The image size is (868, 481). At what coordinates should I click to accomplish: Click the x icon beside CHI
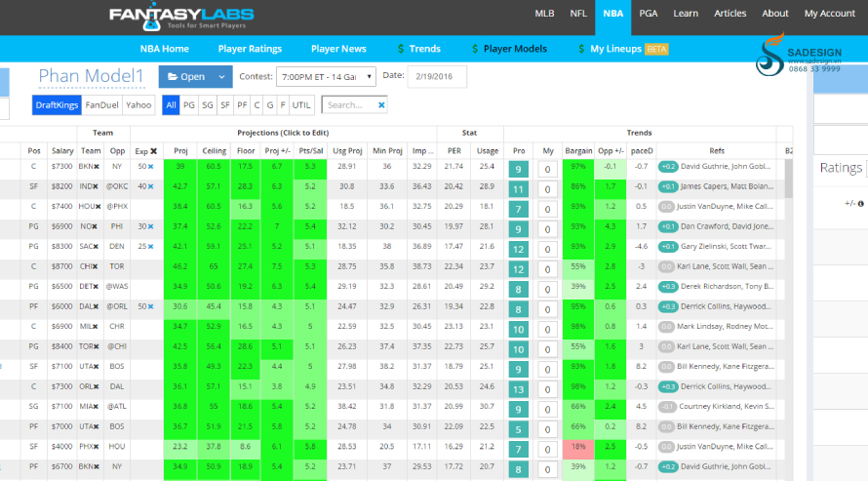coord(96,266)
